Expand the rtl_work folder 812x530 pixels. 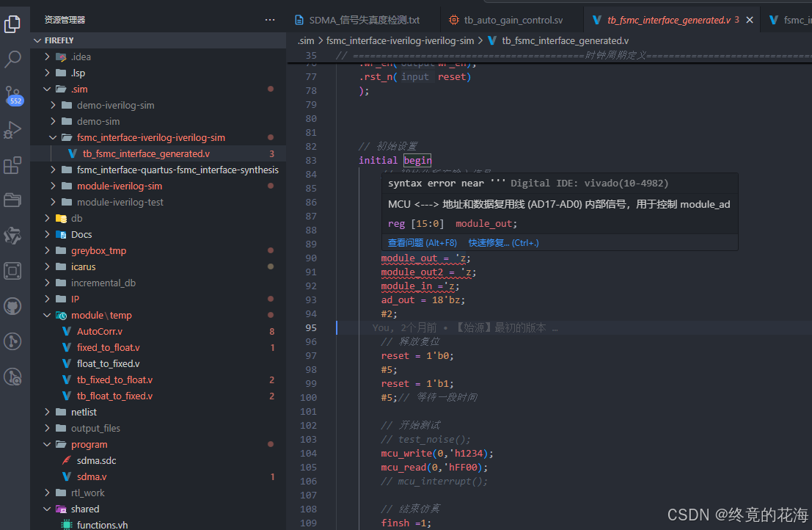tap(47, 493)
